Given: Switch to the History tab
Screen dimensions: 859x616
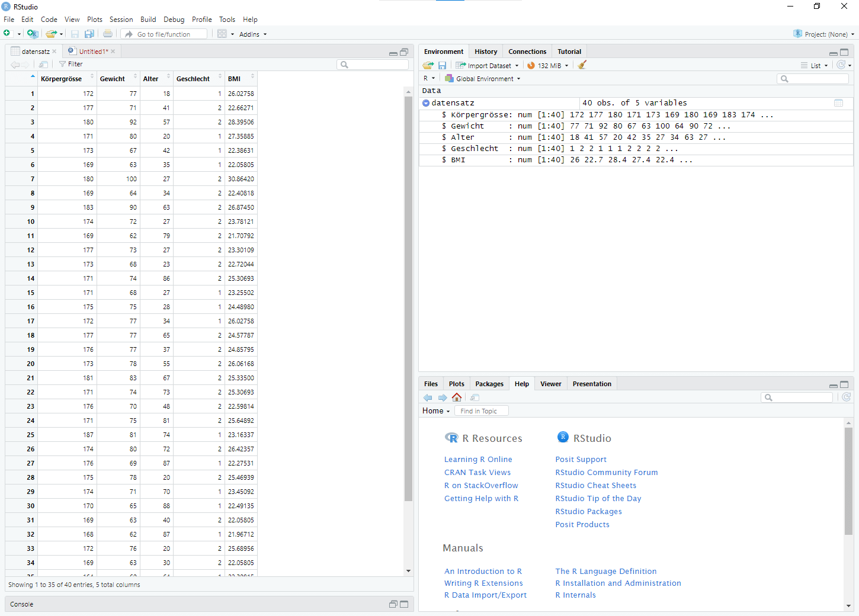Looking at the screenshot, I should [x=486, y=52].
